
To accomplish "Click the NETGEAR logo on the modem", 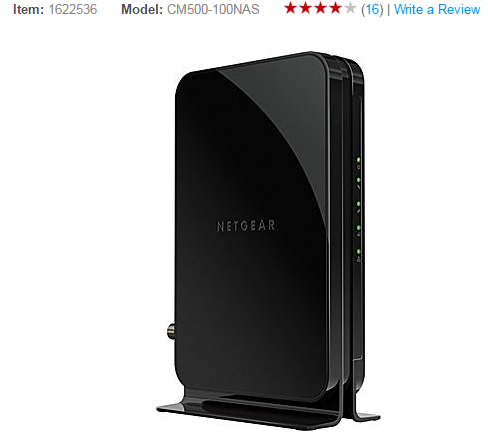I will click(x=246, y=226).
